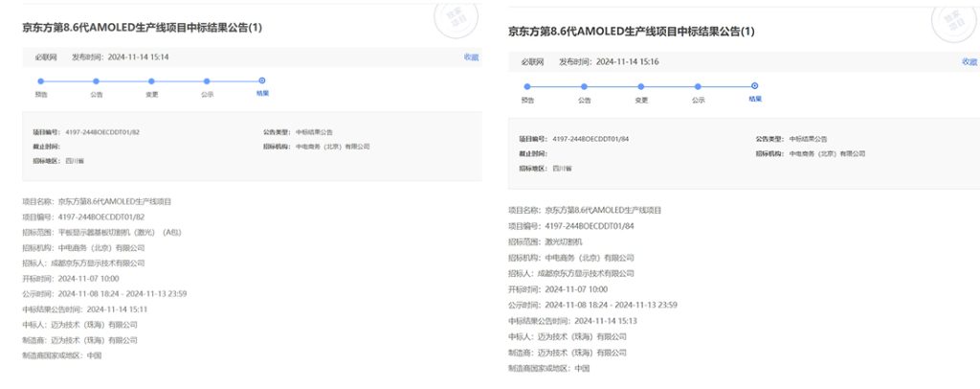This screenshot has height=389, width=980.
Task: Click the 结果 circle icon in left timeline
Action: point(262,80)
